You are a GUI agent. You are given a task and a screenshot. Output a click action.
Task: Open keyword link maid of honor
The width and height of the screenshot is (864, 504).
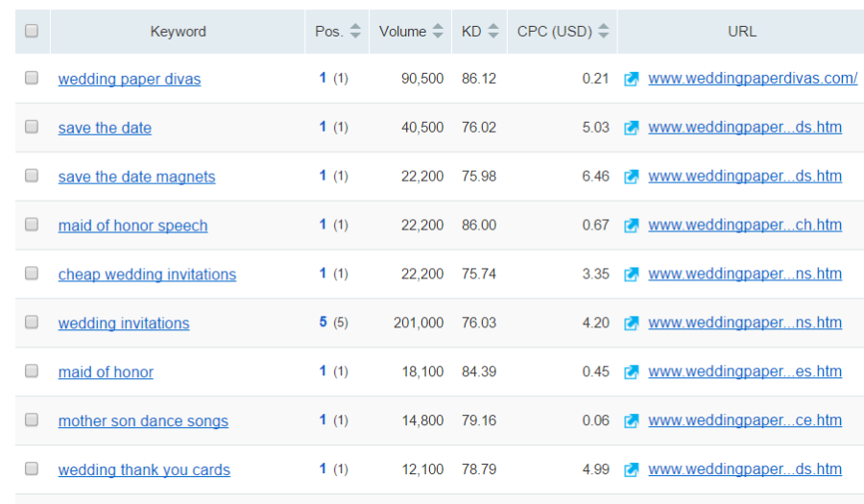(106, 372)
